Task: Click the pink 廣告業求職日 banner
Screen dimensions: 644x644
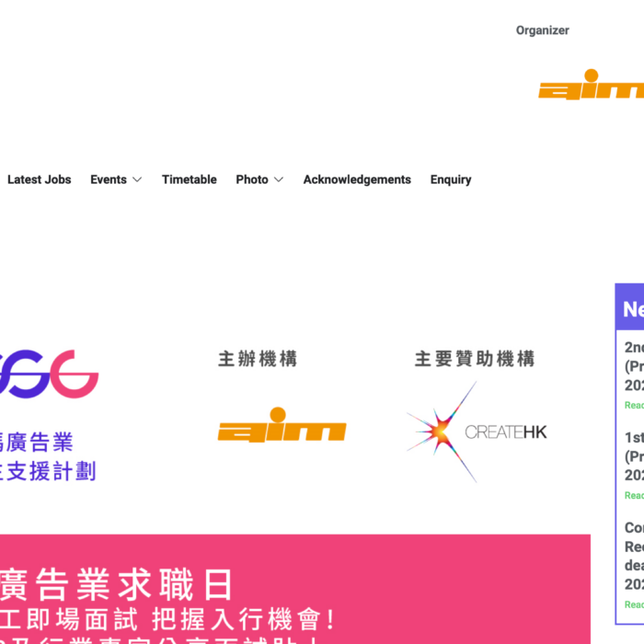Action: (295, 589)
